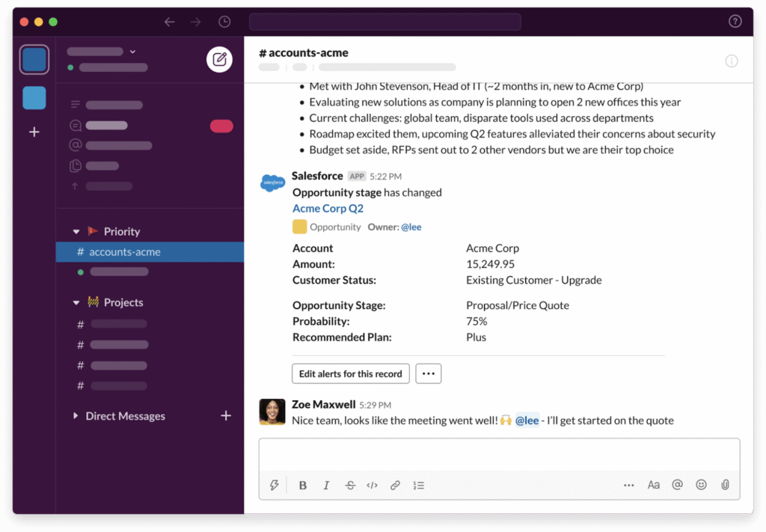Viewport: 766px width, 532px height.
Task: Open the workspace name dropdown
Action: [102, 52]
